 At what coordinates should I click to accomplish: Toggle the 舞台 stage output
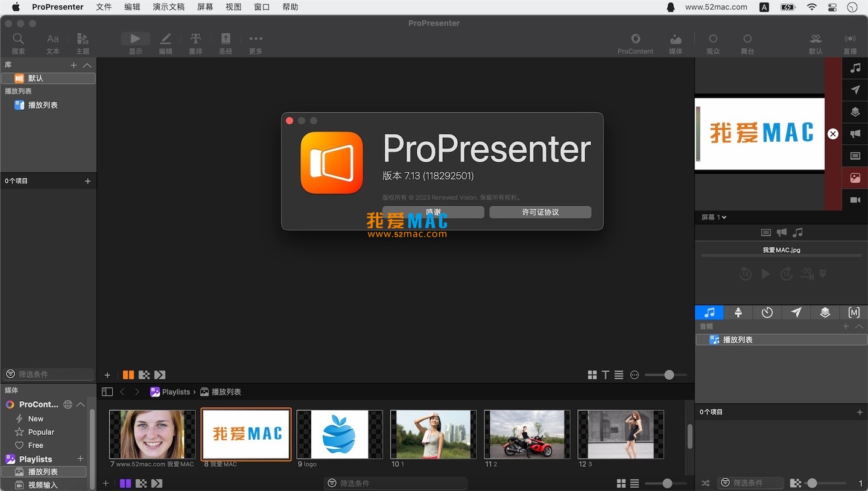click(x=747, y=43)
